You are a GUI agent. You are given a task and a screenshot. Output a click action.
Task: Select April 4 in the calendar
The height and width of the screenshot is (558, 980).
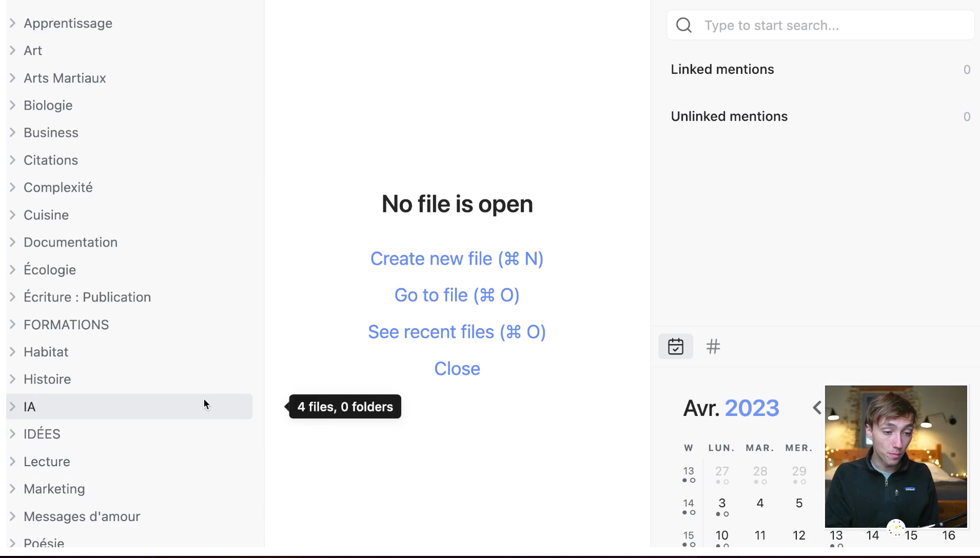click(x=760, y=503)
